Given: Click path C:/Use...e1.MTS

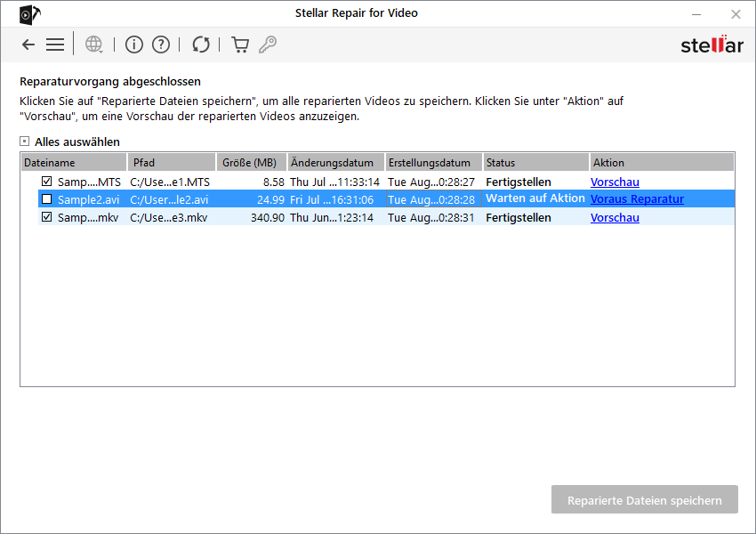Looking at the screenshot, I should click(x=170, y=182).
